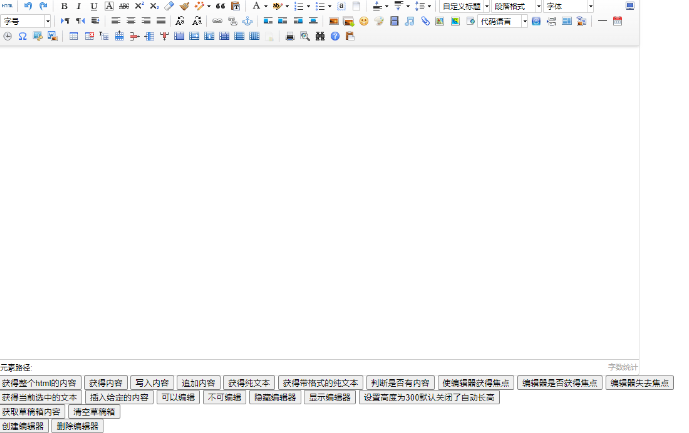Select the format painter brush
This screenshot has width=689, height=433.
184,6
